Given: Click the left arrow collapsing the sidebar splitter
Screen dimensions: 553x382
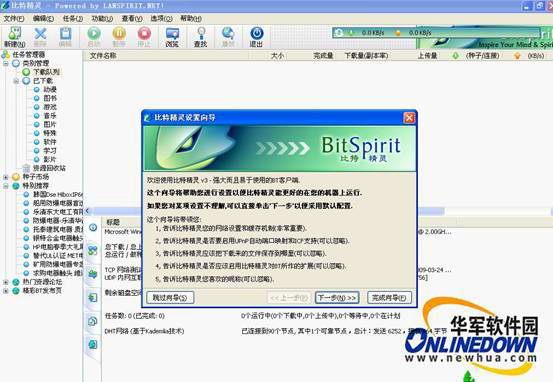Looking at the screenshot, I should (87, 211).
